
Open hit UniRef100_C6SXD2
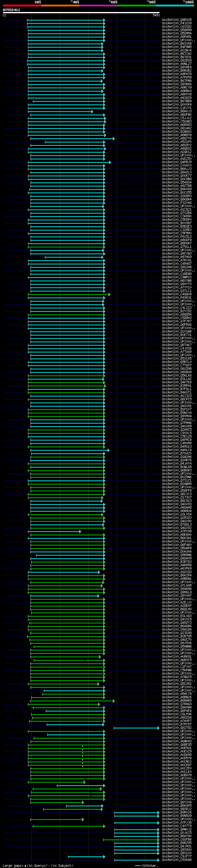point(177,26)
